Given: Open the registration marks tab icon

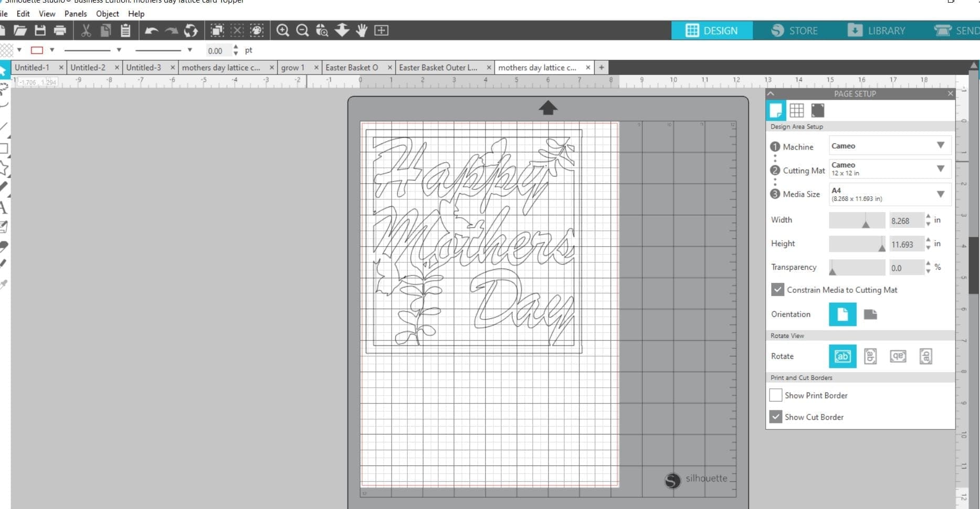Looking at the screenshot, I should click(x=817, y=110).
